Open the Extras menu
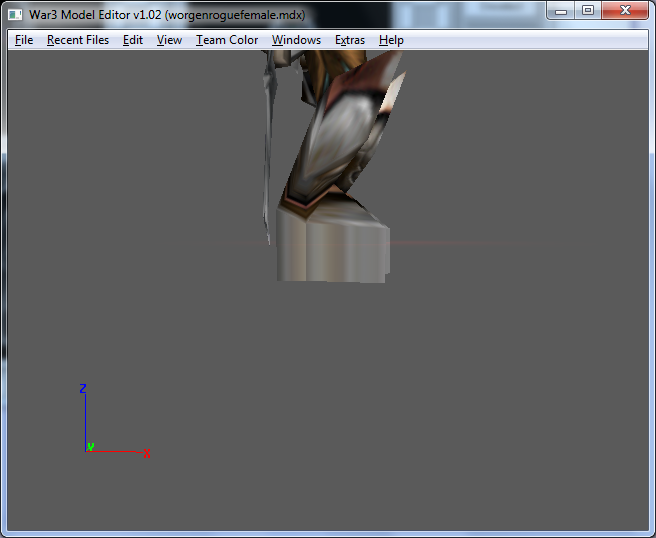Viewport: 656px width, 538px height. [x=350, y=40]
